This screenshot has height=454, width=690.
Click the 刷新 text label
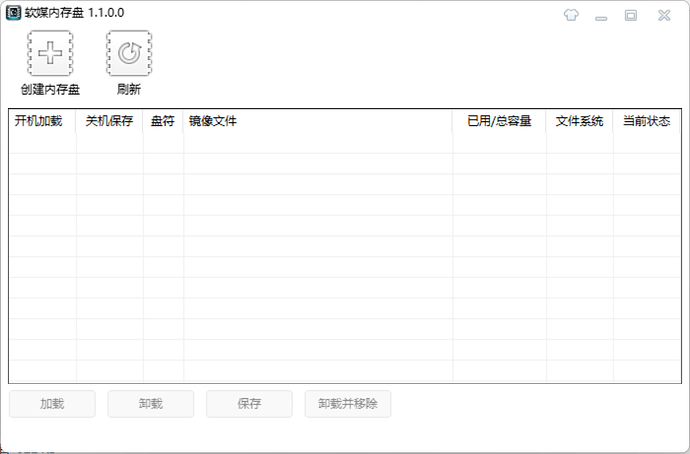point(129,90)
